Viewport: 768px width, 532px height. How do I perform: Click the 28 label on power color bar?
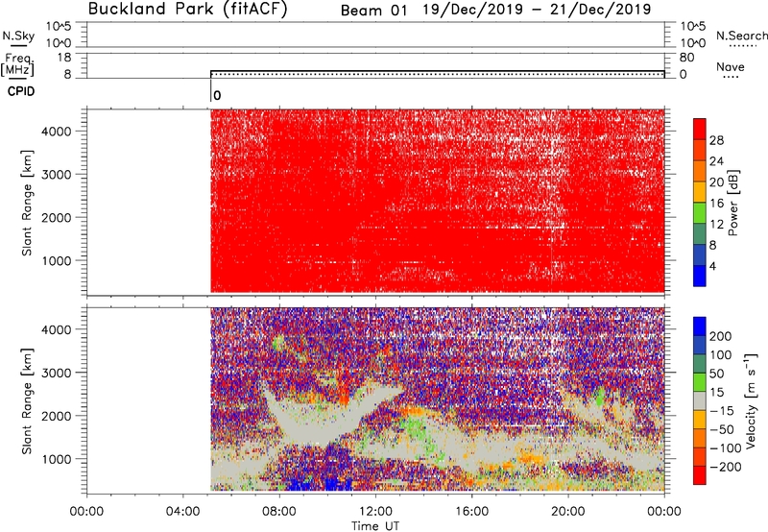(x=716, y=140)
